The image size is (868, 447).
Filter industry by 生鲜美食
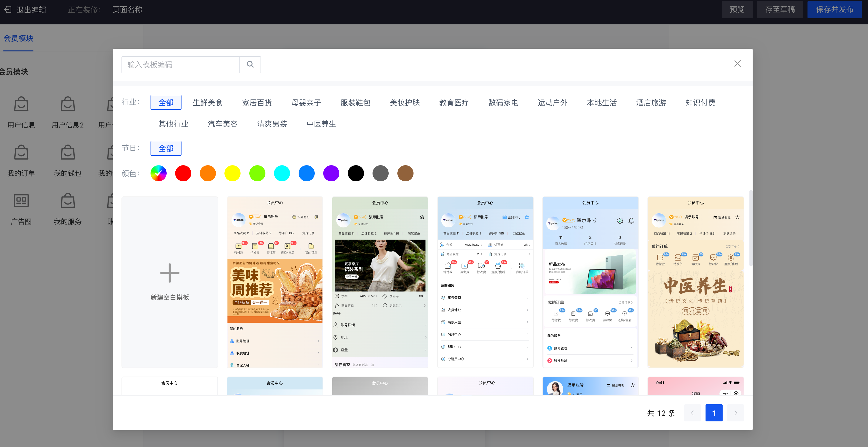pos(208,102)
